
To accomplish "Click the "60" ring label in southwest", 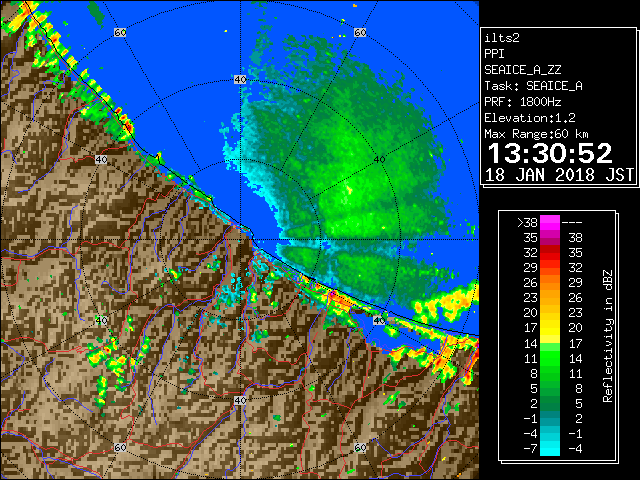I will point(120,448).
